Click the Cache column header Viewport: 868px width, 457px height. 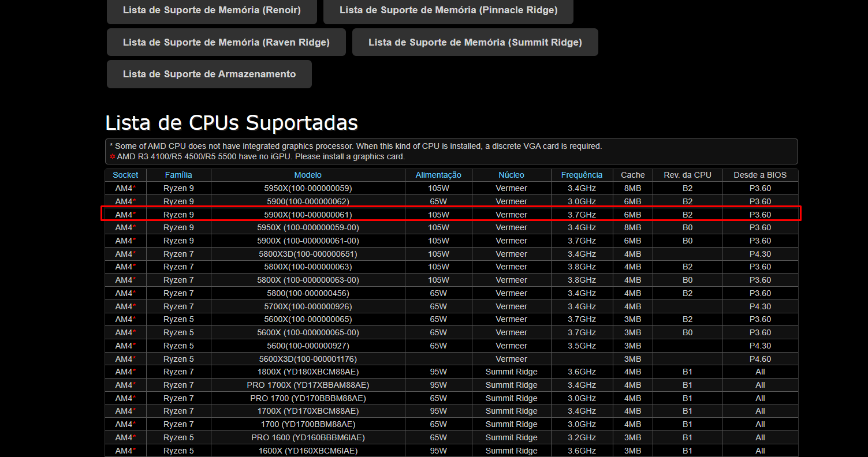(x=632, y=175)
